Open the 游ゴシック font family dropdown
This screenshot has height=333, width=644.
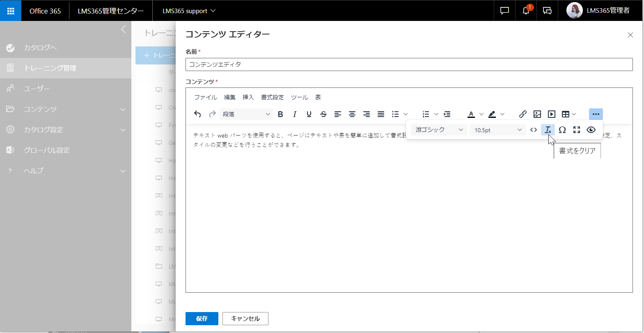(x=439, y=130)
